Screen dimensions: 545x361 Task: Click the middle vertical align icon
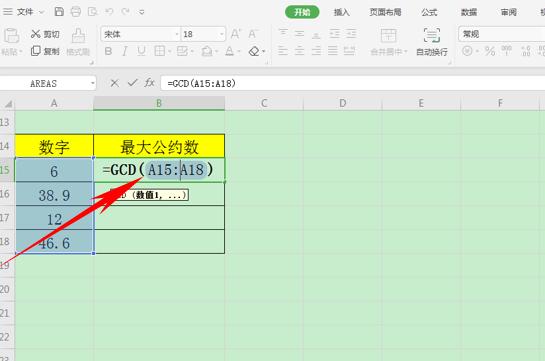(299, 34)
